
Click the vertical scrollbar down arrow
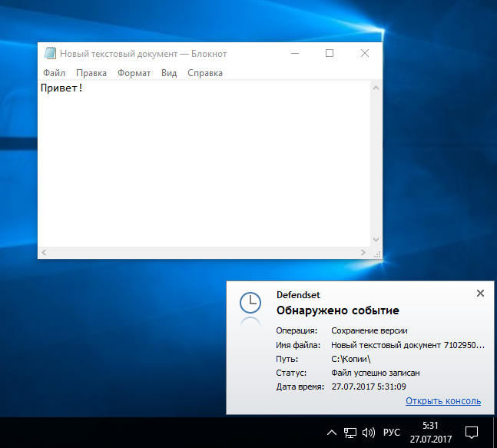pos(376,240)
